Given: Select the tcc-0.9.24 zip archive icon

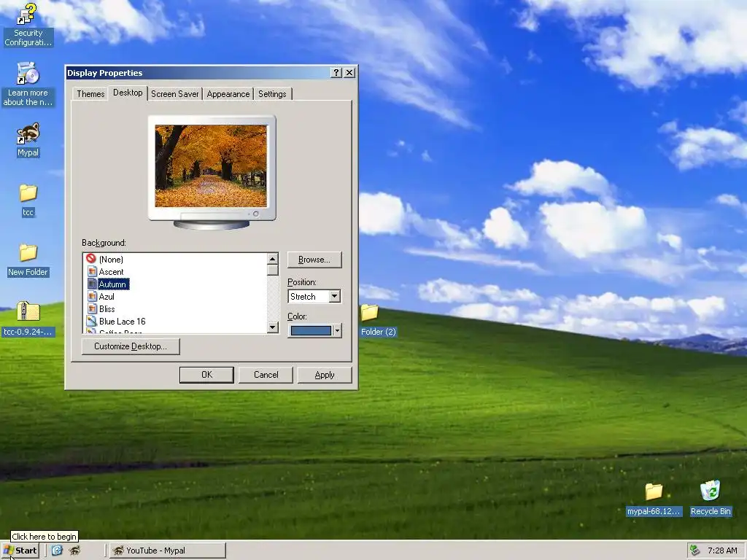Looking at the screenshot, I should [x=28, y=319].
